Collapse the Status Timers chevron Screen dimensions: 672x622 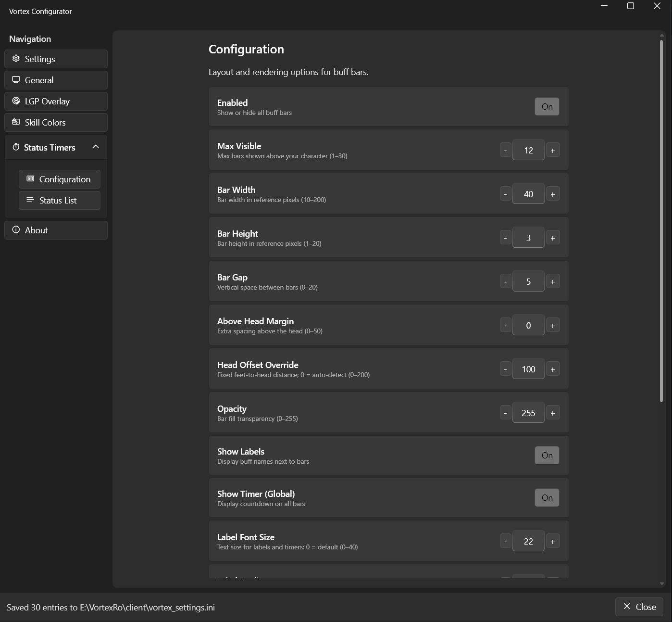coord(96,147)
